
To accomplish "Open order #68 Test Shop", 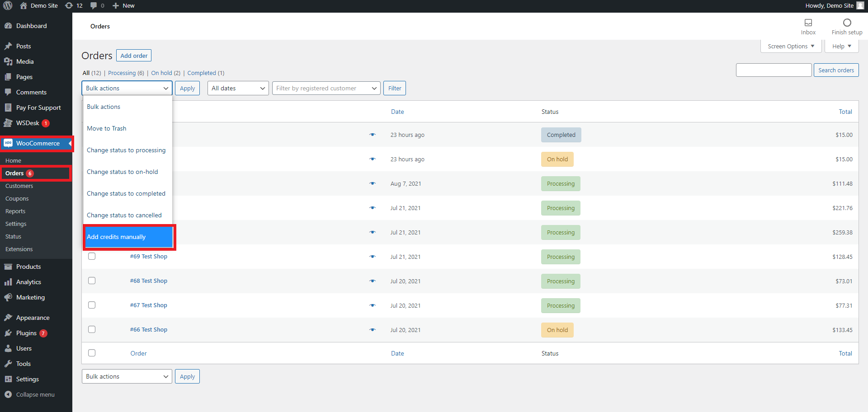I will pos(149,281).
